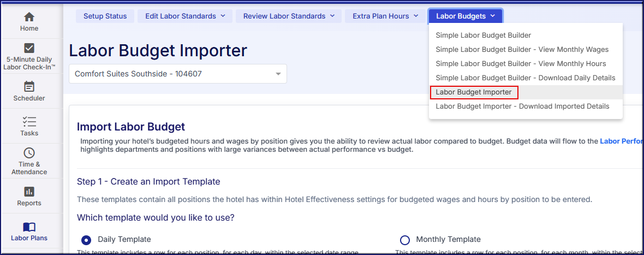Screen dimensions: 644x255
Task: Follow the Labor Performance link in description
Action: click(x=621, y=141)
